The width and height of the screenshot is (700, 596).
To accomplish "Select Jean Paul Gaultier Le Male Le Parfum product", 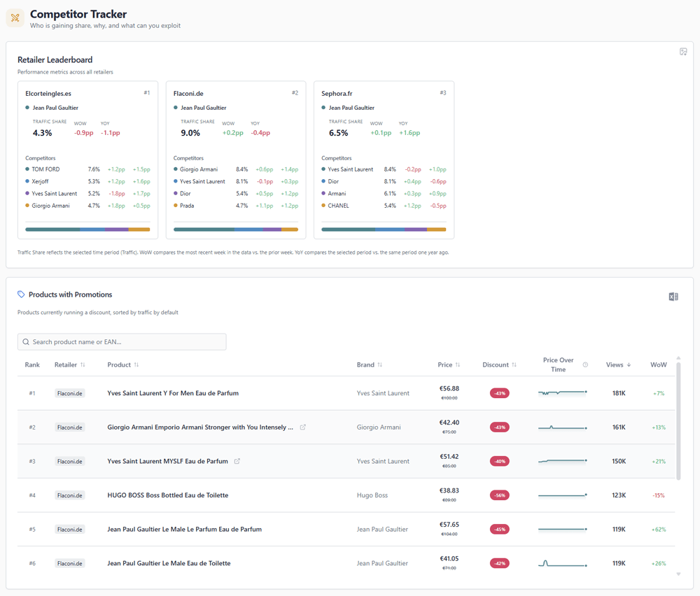I will pos(184,529).
